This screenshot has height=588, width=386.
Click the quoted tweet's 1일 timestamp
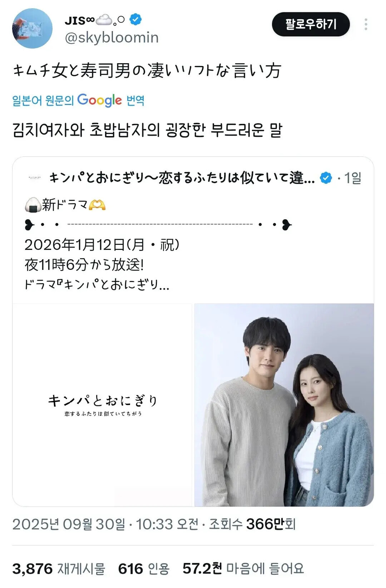coord(352,178)
